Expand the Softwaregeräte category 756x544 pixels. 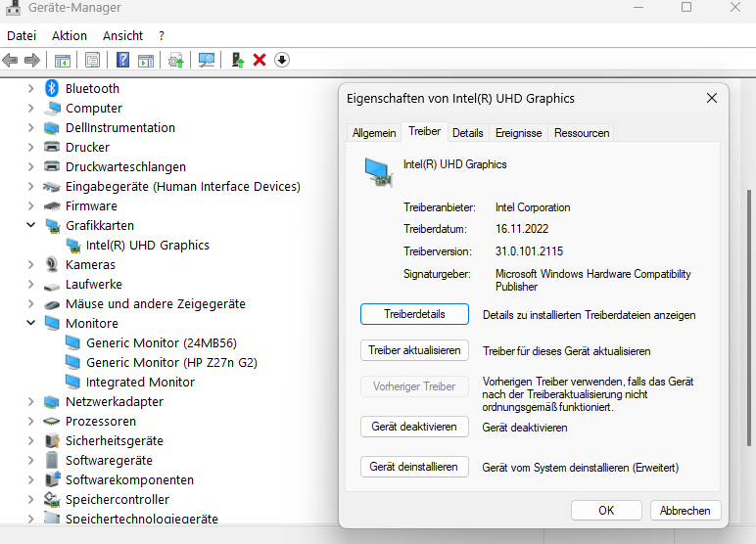pos(31,460)
